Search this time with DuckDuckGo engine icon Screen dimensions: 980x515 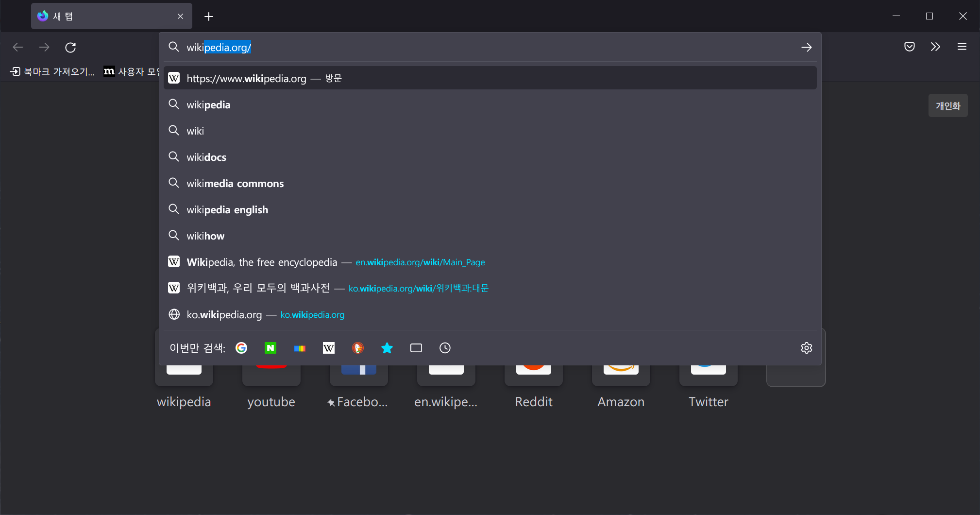click(x=358, y=348)
